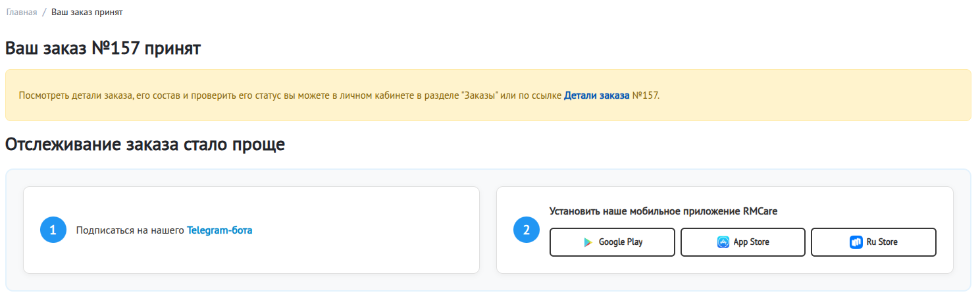Viewport: 980px width, 308px height.
Task: Click the blue step 2 circle badge
Action: (526, 230)
